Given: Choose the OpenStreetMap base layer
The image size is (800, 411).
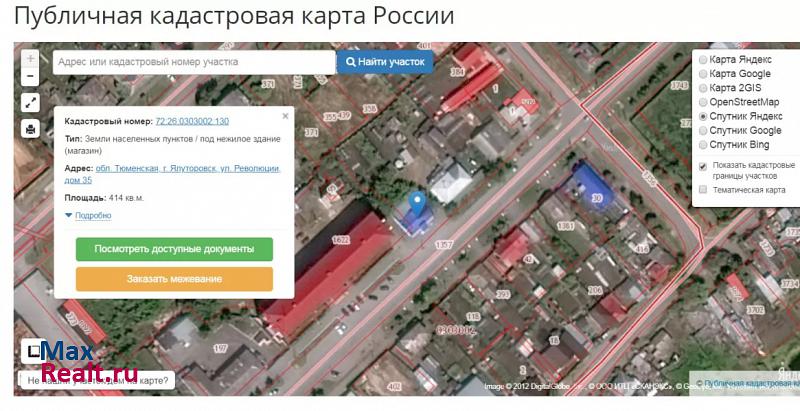Looking at the screenshot, I should [703, 102].
